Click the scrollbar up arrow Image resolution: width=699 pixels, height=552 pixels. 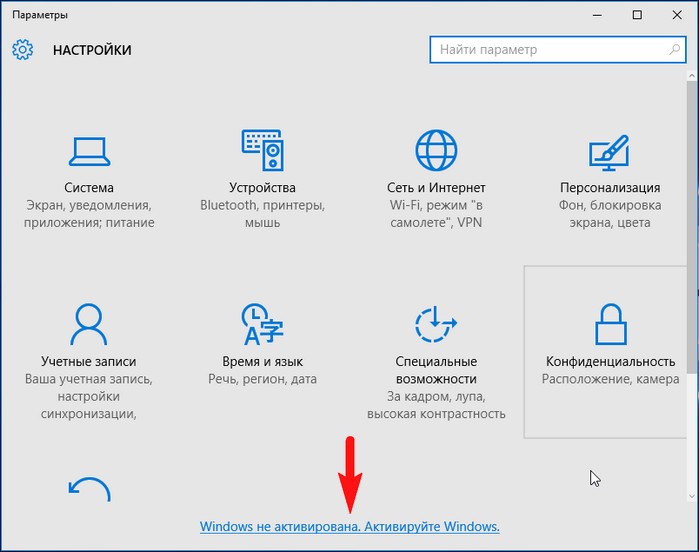pyautogui.click(x=692, y=76)
